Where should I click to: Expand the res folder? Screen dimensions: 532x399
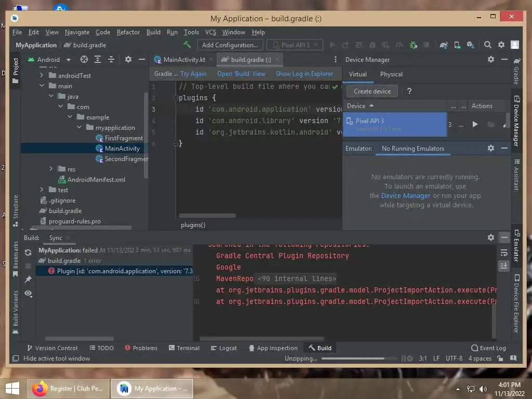[51, 169]
